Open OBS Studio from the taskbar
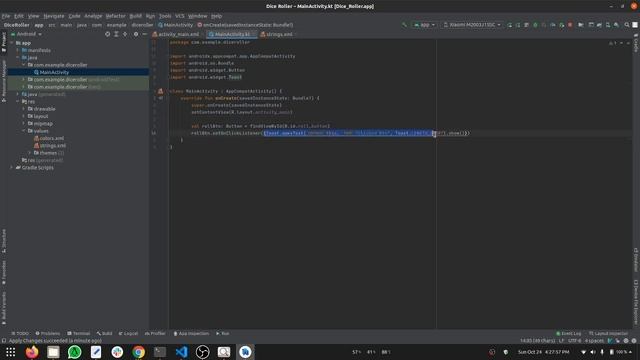The width and height of the screenshot is (640, 360). (x=202, y=352)
